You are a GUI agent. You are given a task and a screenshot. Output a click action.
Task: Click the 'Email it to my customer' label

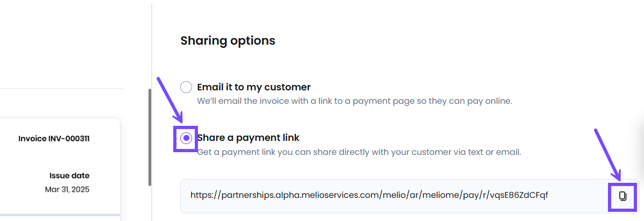[x=254, y=87]
